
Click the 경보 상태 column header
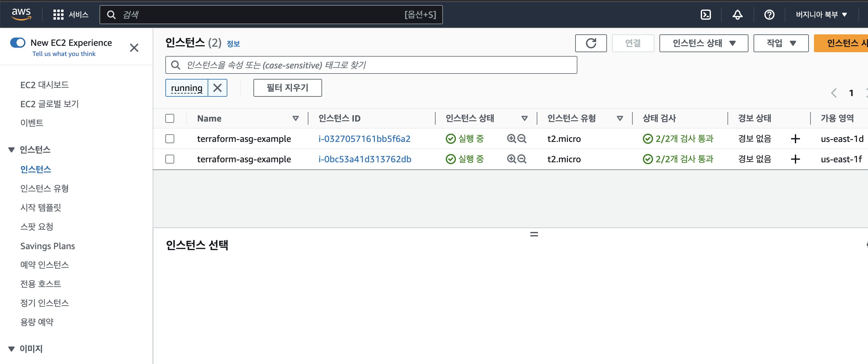click(x=754, y=118)
